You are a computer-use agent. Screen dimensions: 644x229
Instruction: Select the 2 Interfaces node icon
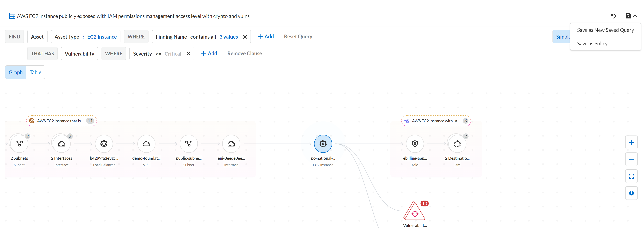pyautogui.click(x=62, y=144)
